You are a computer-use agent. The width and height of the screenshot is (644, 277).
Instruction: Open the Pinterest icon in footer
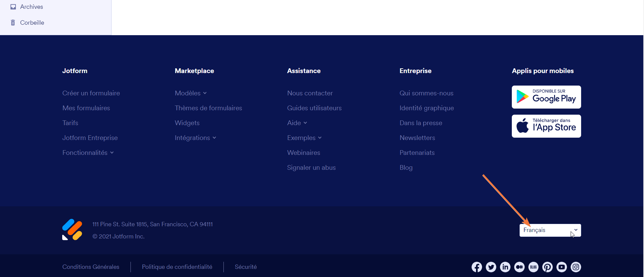(x=547, y=267)
